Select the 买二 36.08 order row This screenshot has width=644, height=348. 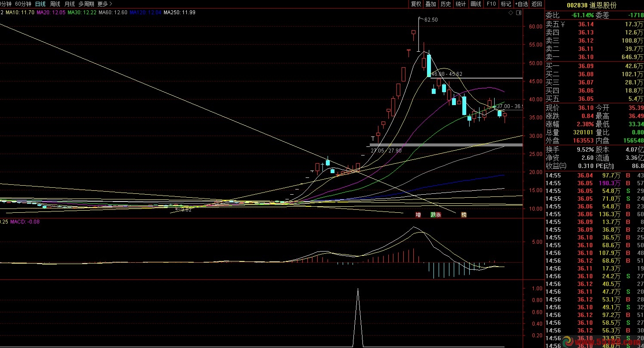coord(594,75)
